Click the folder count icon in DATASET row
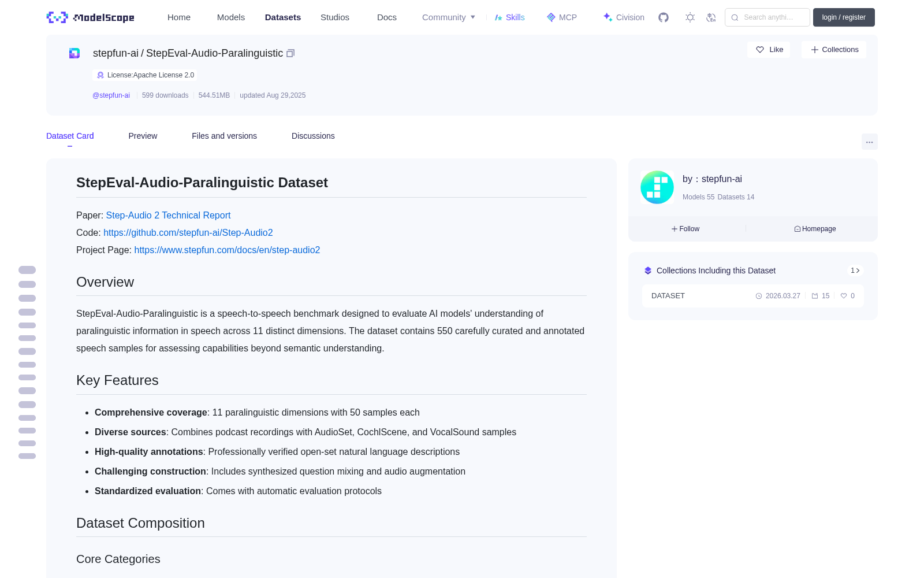The height and width of the screenshot is (578, 924). (x=815, y=296)
